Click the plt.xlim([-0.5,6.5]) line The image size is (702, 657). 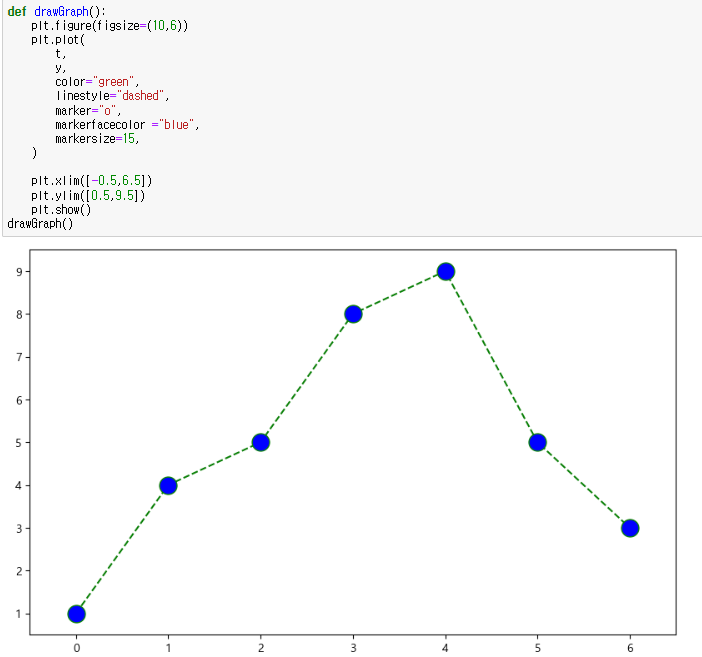click(x=92, y=180)
